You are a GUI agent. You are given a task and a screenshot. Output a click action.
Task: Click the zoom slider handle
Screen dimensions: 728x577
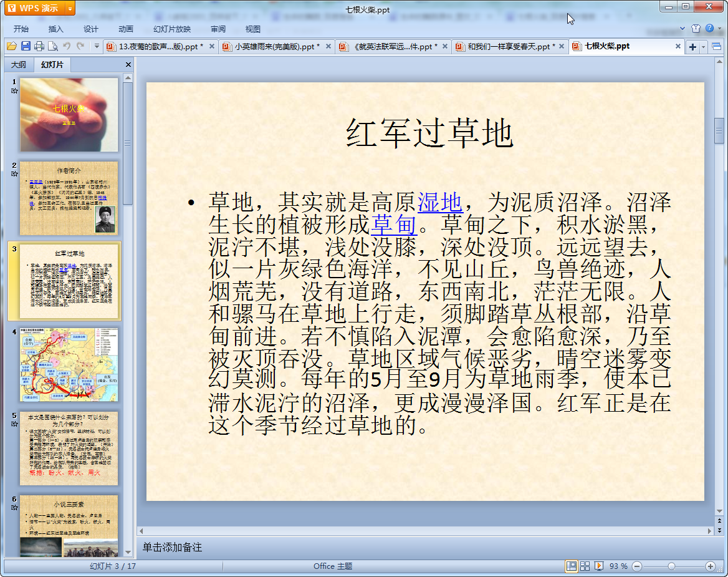tap(671, 566)
